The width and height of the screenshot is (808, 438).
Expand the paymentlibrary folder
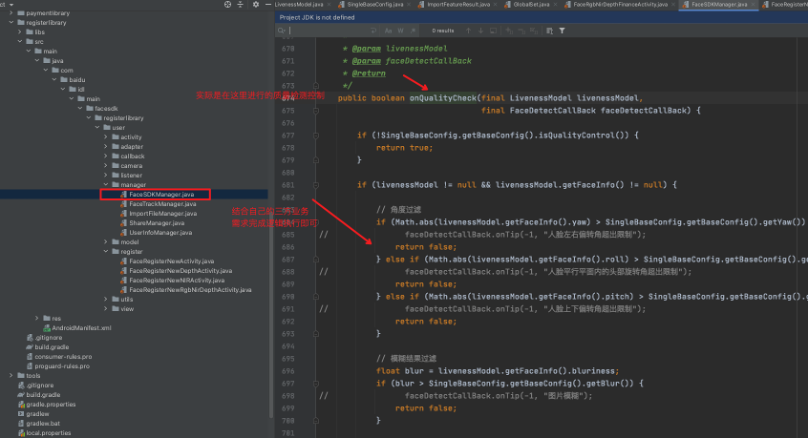click(x=11, y=13)
